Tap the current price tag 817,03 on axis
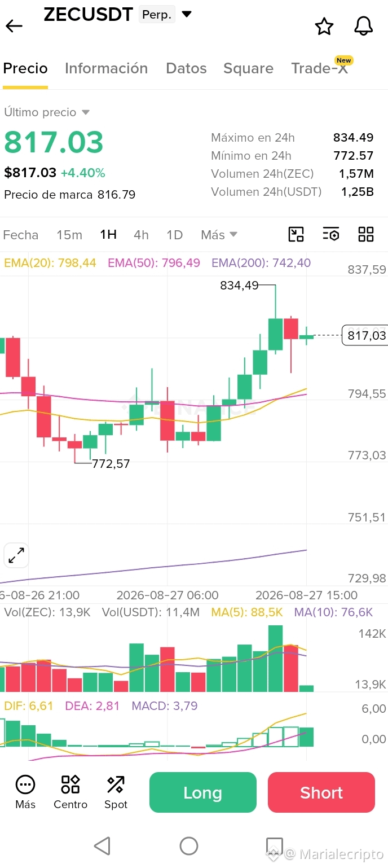 [x=364, y=336]
